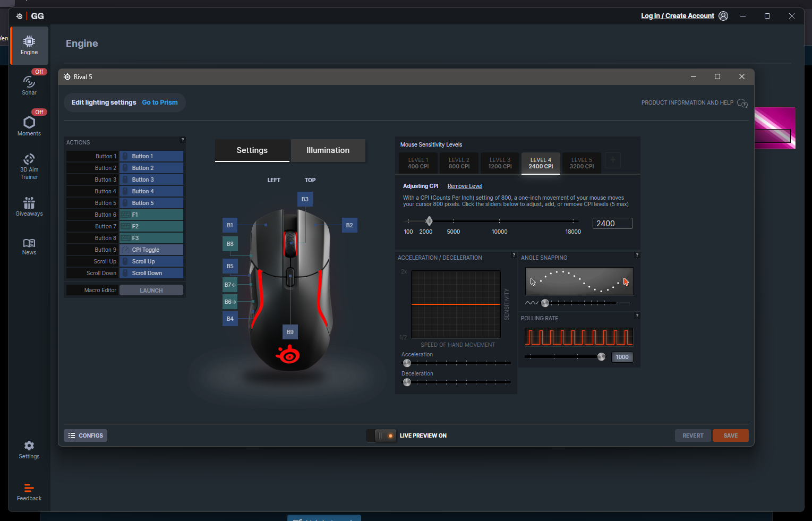812x521 pixels.
Task: Open Button 3 action assignment dropdown
Action: click(x=151, y=180)
